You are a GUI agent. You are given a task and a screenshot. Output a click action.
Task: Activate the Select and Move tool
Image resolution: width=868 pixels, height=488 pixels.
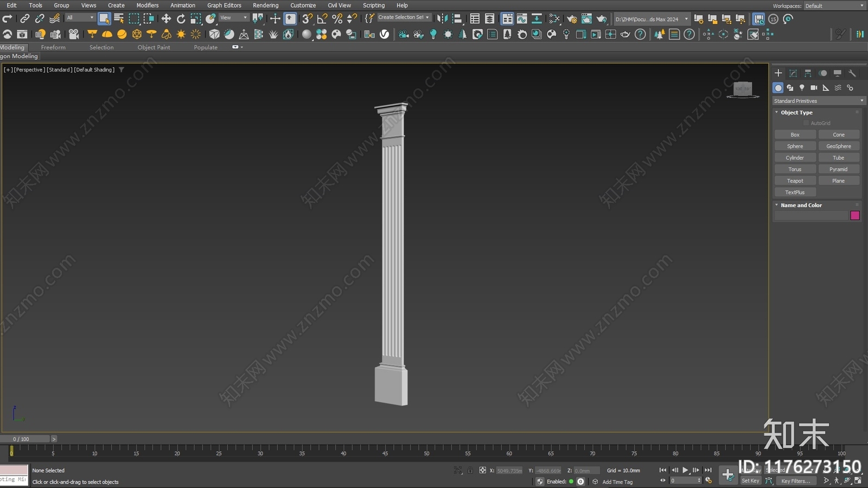[x=166, y=19]
